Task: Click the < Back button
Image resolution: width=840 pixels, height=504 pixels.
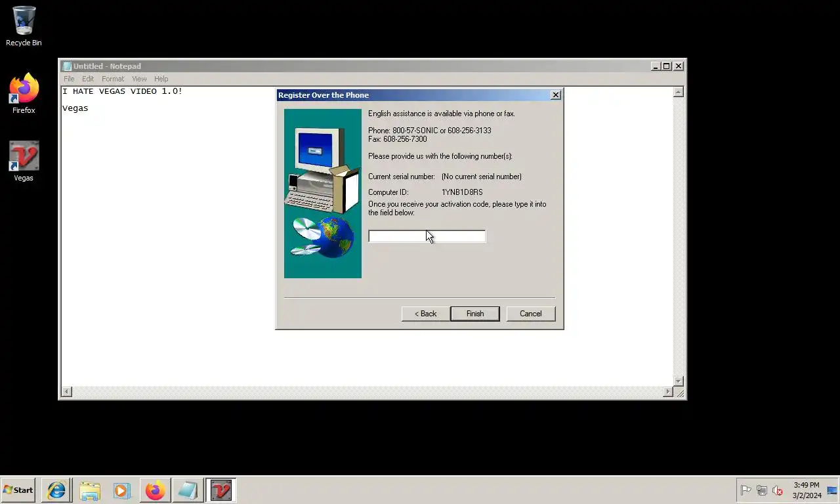Action: [425, 314]
